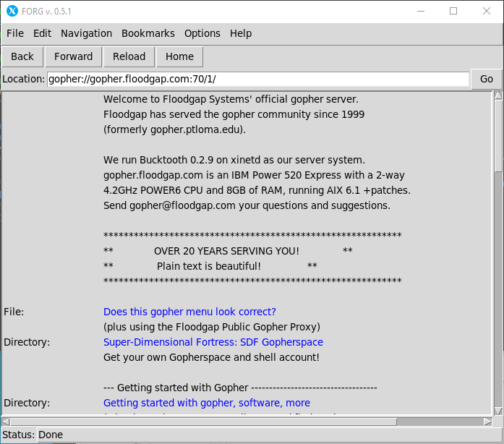Open 'Getting started with gopher, software, more'
This screenshot has width=504, height=444.
pyautogui.click(x=207, y=403)
